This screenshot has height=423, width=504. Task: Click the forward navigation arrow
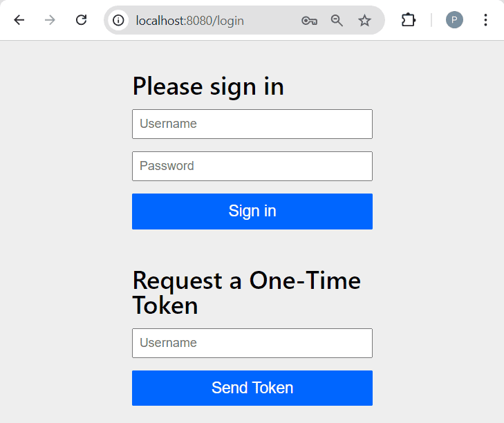point(50,20)
